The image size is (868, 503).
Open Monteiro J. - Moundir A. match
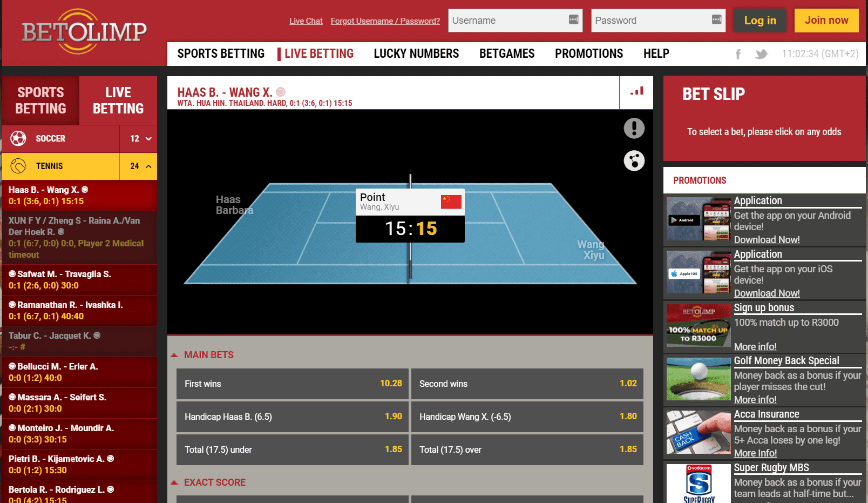pyautogui.click(x=79, y=434)
